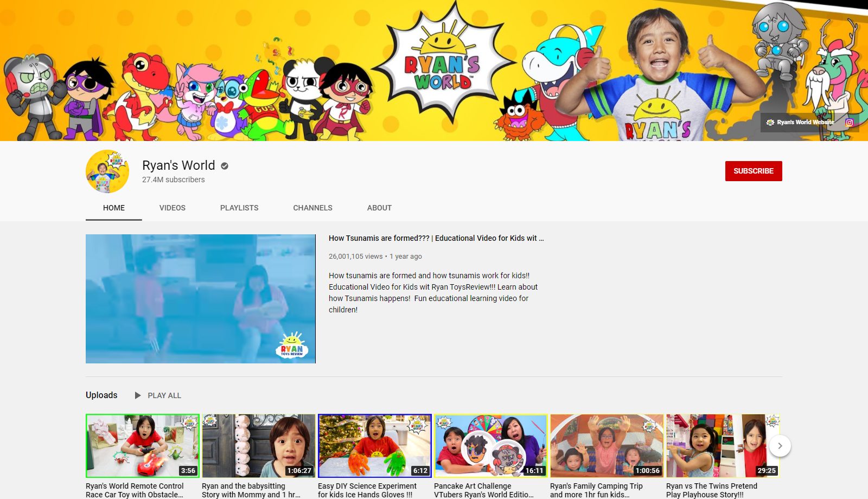
Task: Open Ryan vs The Twins video title
Action: tap(712, 490)
